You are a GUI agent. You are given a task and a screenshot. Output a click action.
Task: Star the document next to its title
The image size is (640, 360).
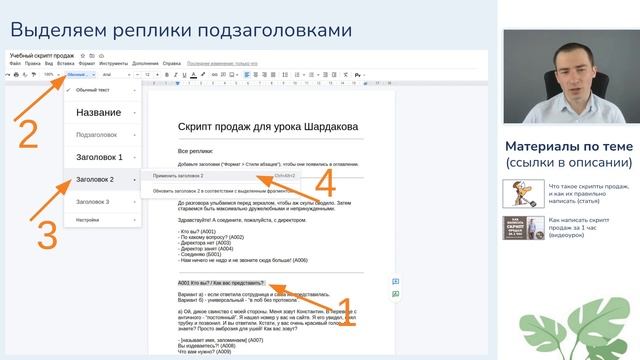(82, 56)
